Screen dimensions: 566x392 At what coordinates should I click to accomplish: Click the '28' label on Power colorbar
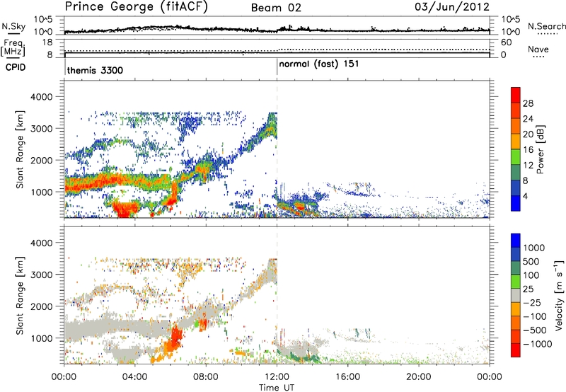click(528, 103)
